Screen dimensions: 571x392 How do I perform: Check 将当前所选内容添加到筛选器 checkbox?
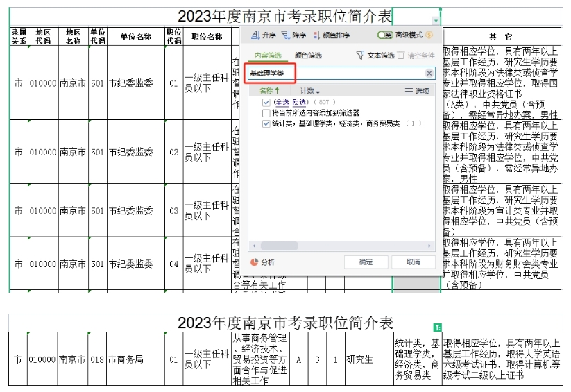coord(266,113)
